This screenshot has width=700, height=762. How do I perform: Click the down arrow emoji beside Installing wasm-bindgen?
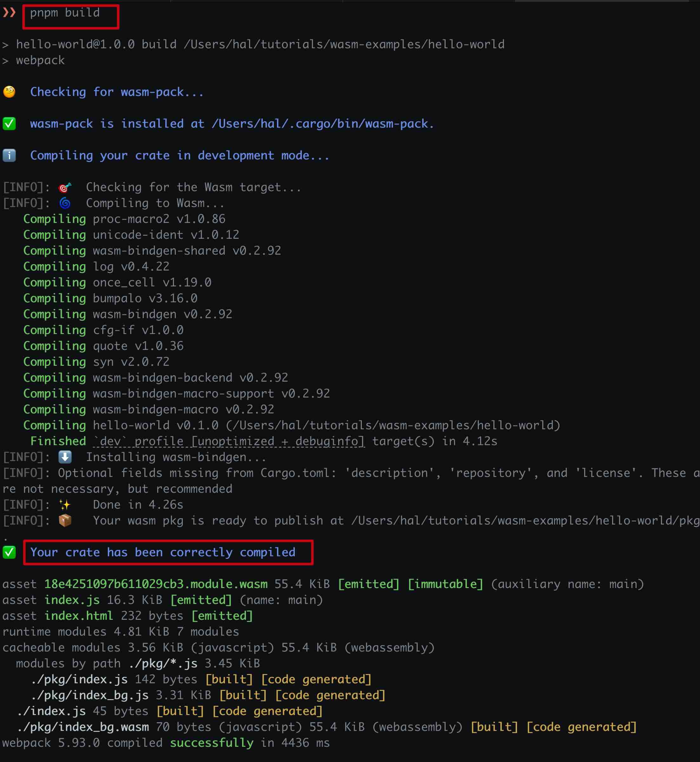(65, 457)
